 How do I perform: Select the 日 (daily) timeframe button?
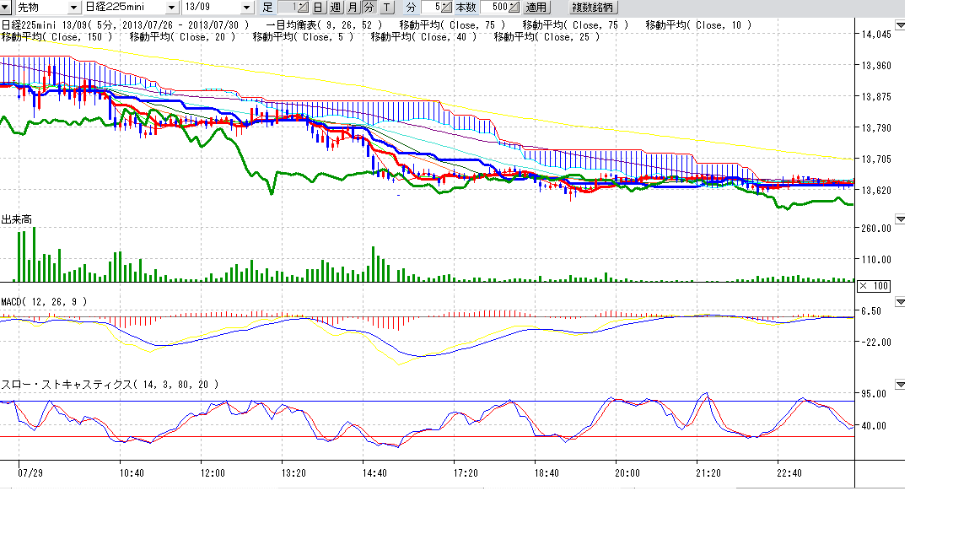pyautogui.click(x=319, y=8)
